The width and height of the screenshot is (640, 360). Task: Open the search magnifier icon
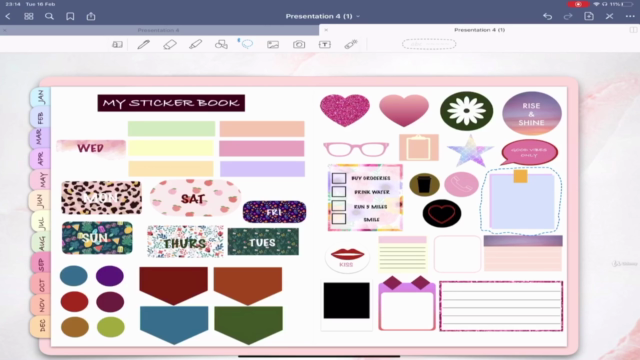pos(49,16)
